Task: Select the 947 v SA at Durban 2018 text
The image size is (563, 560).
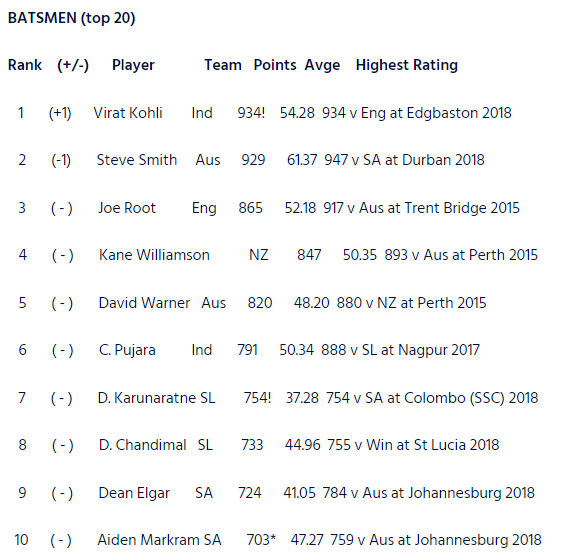Action: coord(405,160)
